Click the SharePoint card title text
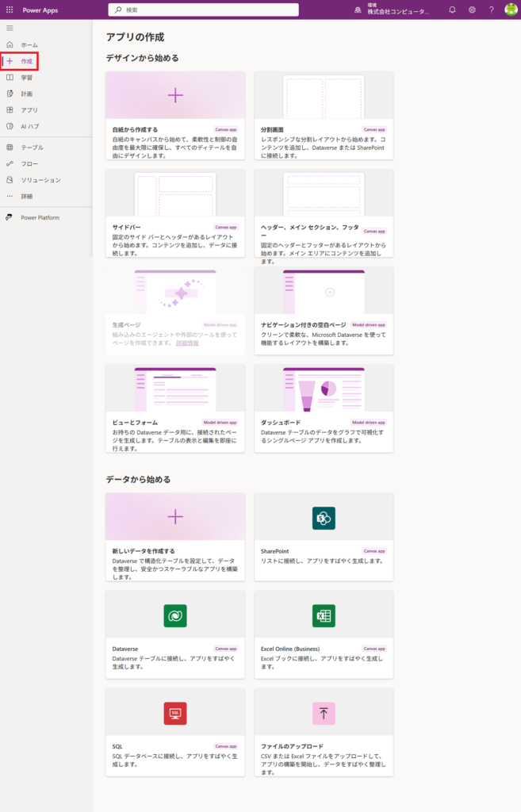Viewport: 521px width, 812px height. 274,551
